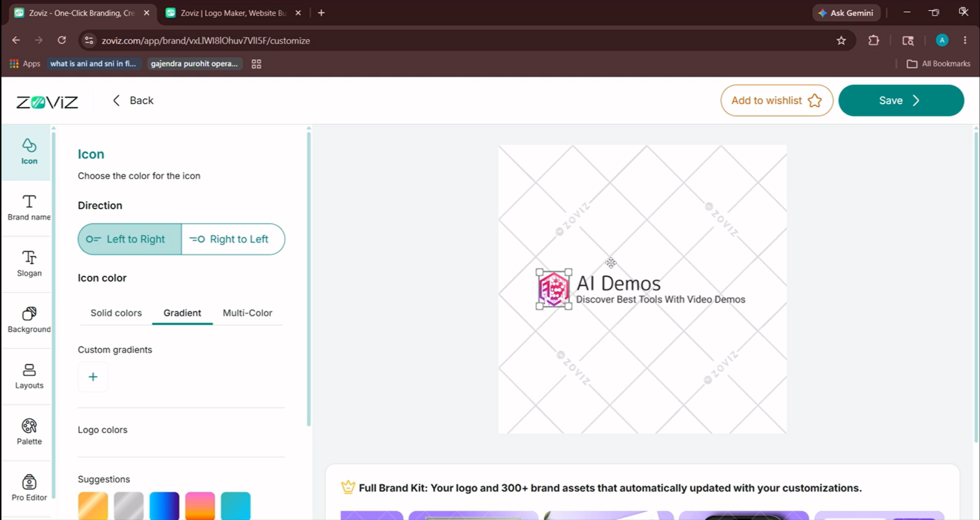
Task: Click the Zoviz logo
Action: (47, 102)
